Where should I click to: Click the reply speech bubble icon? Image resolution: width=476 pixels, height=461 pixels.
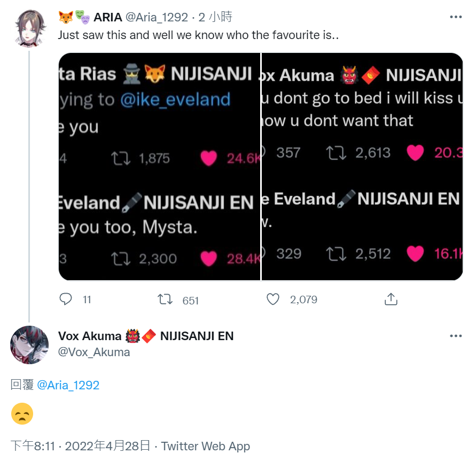click(66, 299)
